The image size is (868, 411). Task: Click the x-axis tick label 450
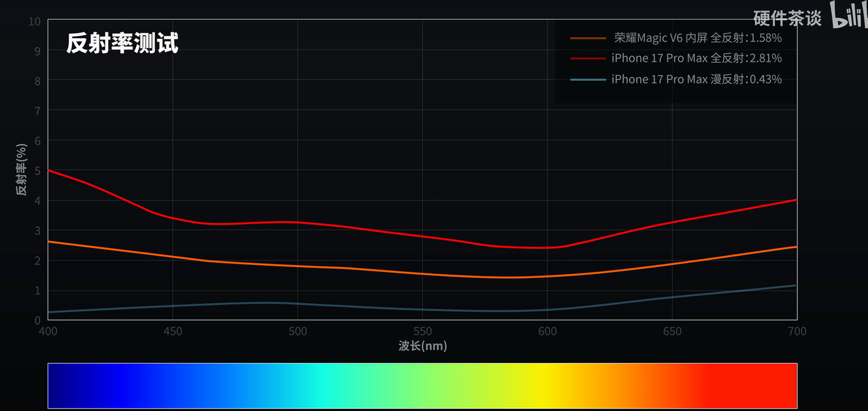[172, 331]
